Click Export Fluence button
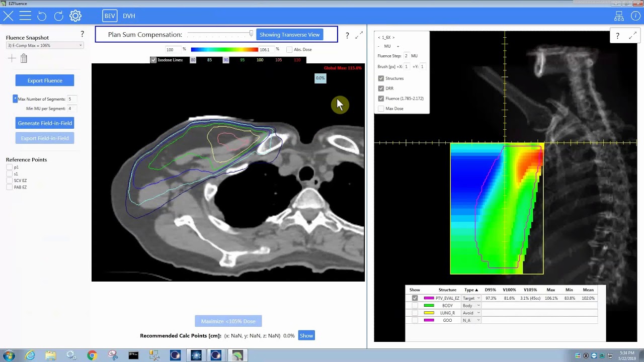The width and height of the screenshot is (644, 362). (x=45, y=80)
